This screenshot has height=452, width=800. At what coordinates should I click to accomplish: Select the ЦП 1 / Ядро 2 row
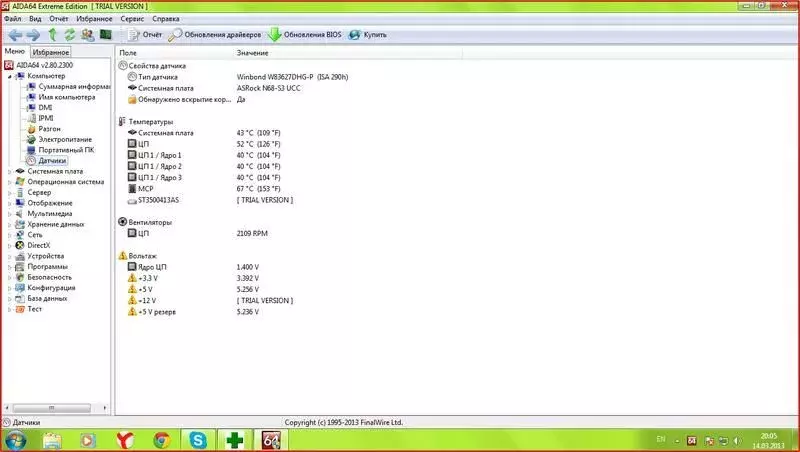click(204, 166)
